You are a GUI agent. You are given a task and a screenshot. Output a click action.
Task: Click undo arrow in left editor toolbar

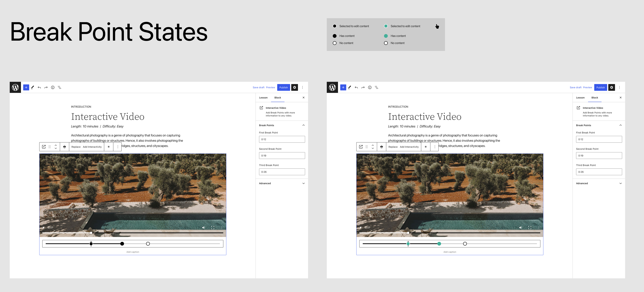pos(39,87)
